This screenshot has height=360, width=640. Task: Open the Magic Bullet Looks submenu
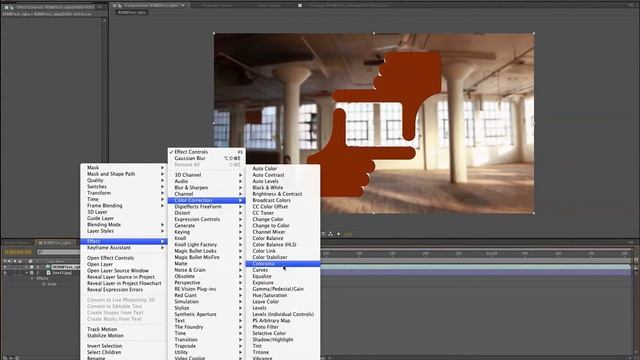207,251
